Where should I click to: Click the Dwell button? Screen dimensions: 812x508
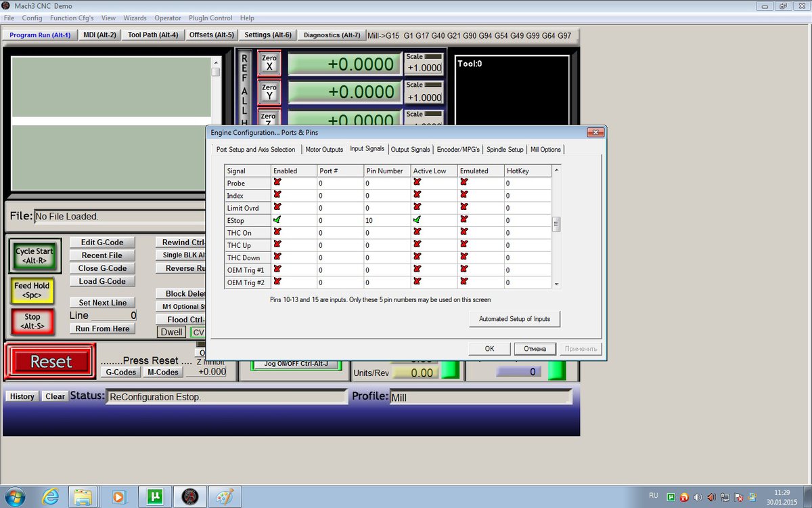point(171,332)
